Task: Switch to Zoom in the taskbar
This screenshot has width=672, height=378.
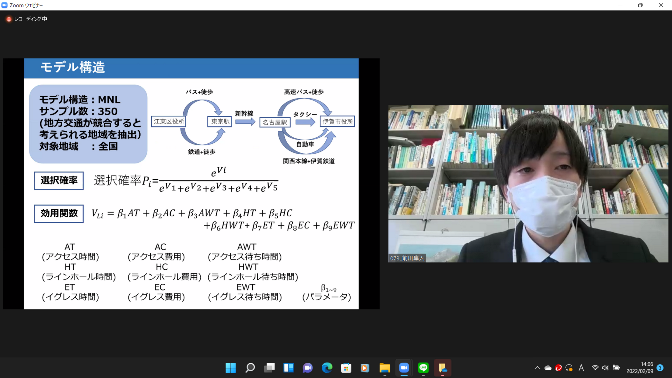Action: [x=404, y=368]
